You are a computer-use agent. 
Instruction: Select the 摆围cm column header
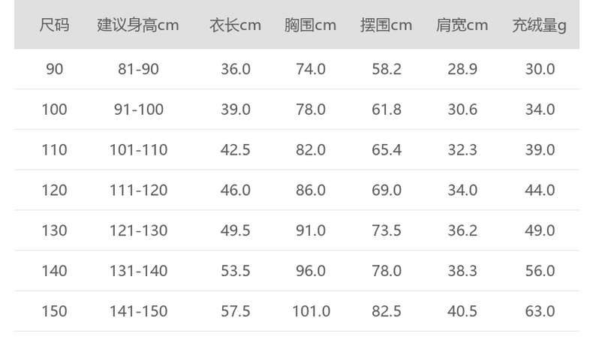pos(386,25)
